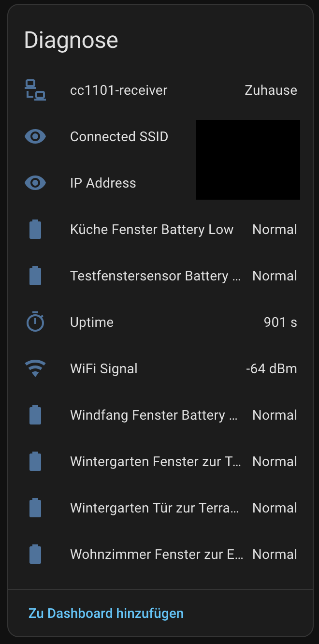Screen dimensions: 319x644
Task: Click the Wohnzimmer Fenster battery icon
Action: point(35,555)
